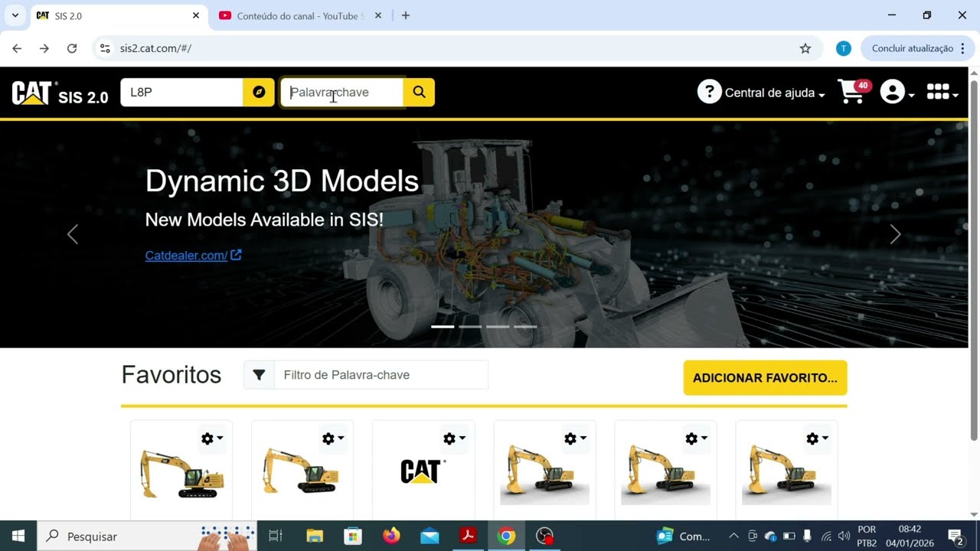The image size is (980, 551).
Task: Open gear settings on sixth favorite card
Action: pos(817,439)
